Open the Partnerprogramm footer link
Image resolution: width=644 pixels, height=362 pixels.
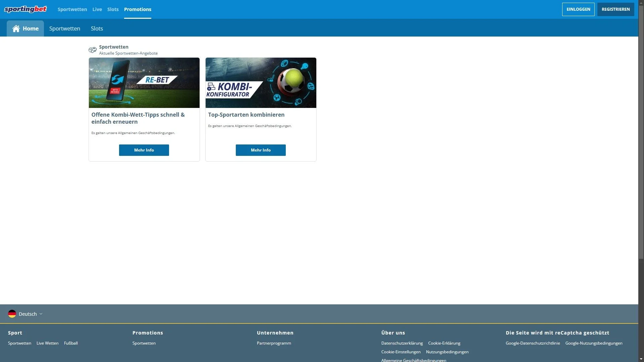pos(274,343)
